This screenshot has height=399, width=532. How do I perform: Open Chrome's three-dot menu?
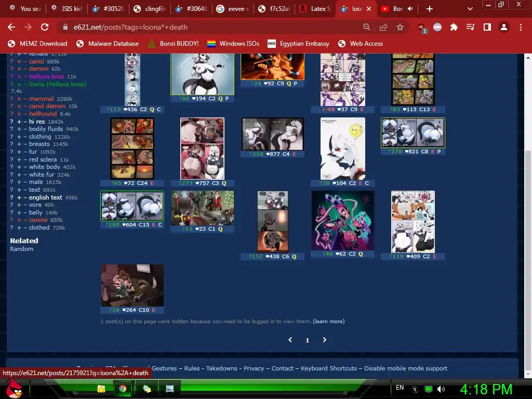521,27
